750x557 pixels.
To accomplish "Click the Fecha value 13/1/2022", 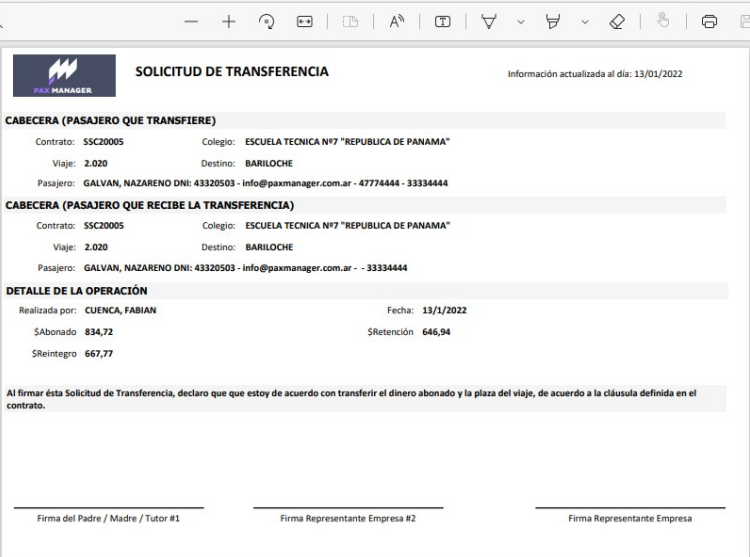I will 444,310.
